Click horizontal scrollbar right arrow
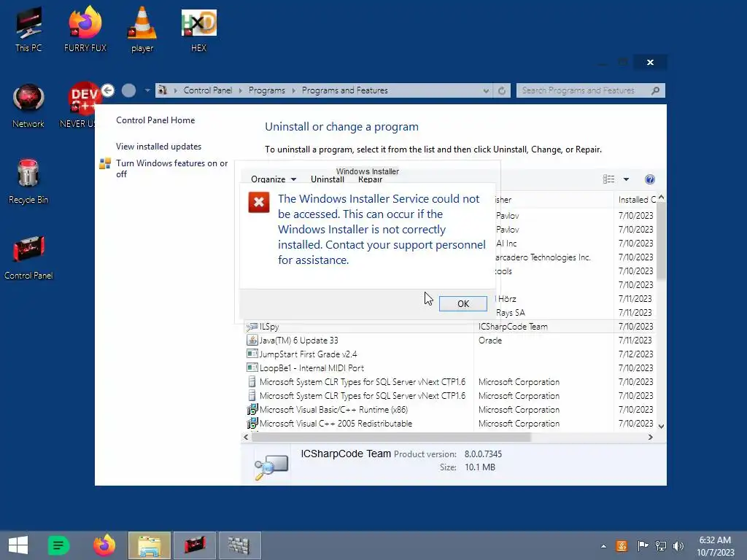 point(651,437)
